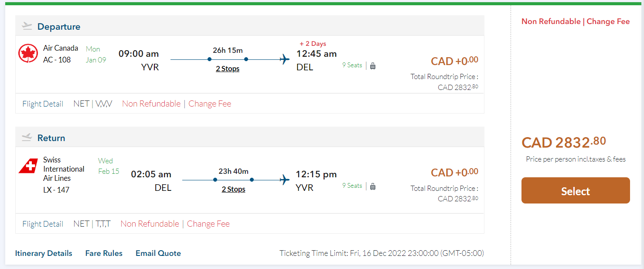This screenshot has width=644, height=269.
Task: Click the baggage icon on the return flight
Action: (x=373, y=186)
